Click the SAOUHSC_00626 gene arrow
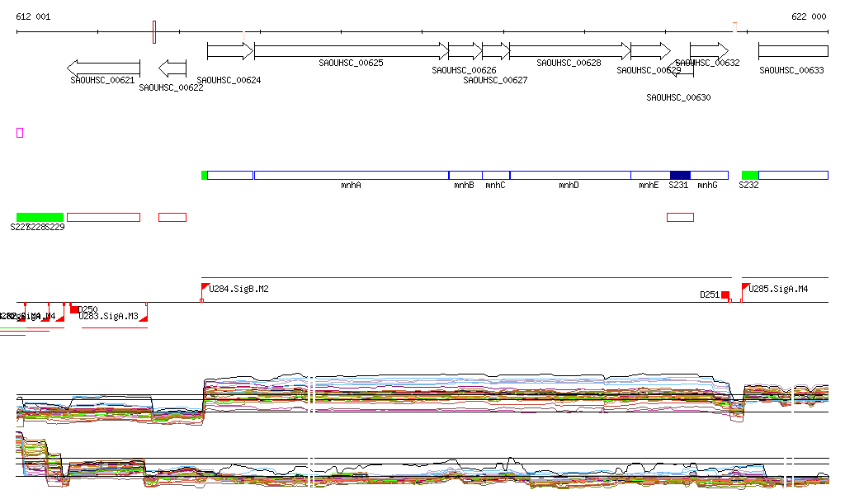This screenshot has width=845, height=504. click(x=465, y=51)
